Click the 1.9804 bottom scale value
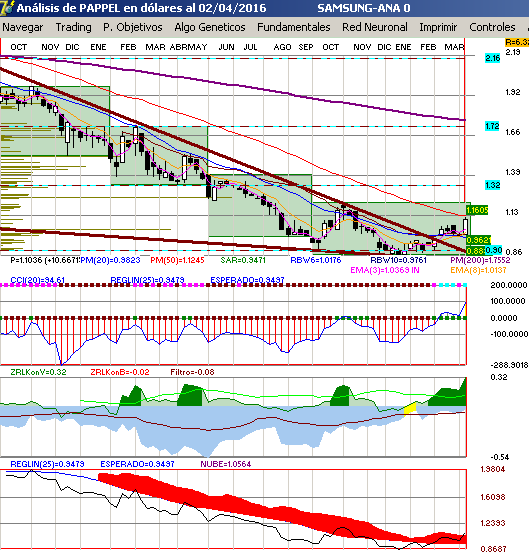529x552 pixels. coord(493,469)
